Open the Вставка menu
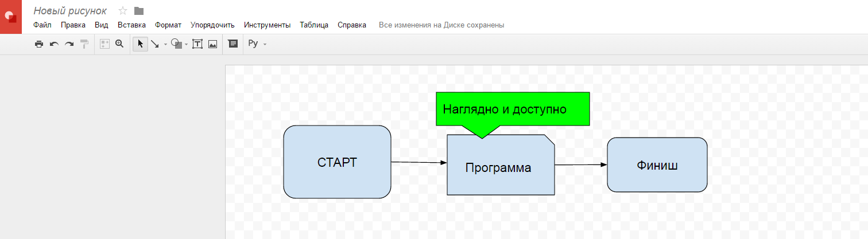Image resolution: width=868 pixels, height=239 pixels. tap(131, 25)
